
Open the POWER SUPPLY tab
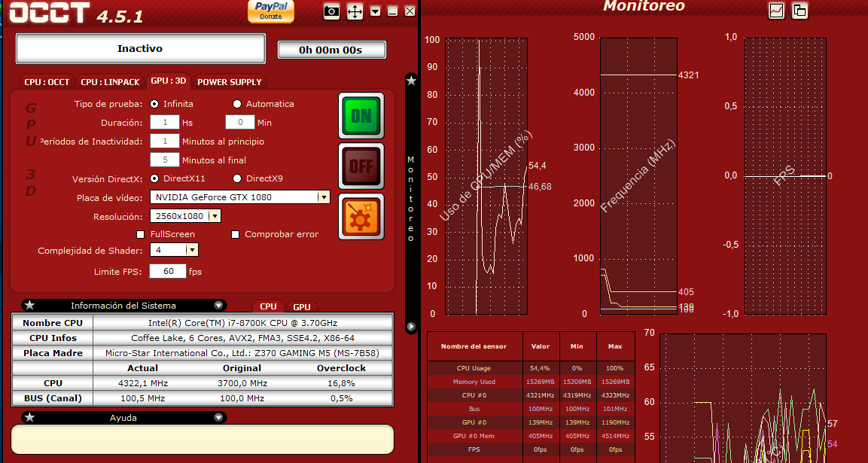(x=229, y=82)
